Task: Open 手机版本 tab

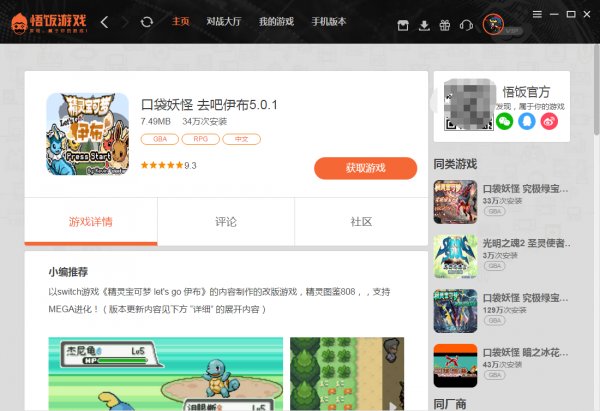Action: click(329, 21)
